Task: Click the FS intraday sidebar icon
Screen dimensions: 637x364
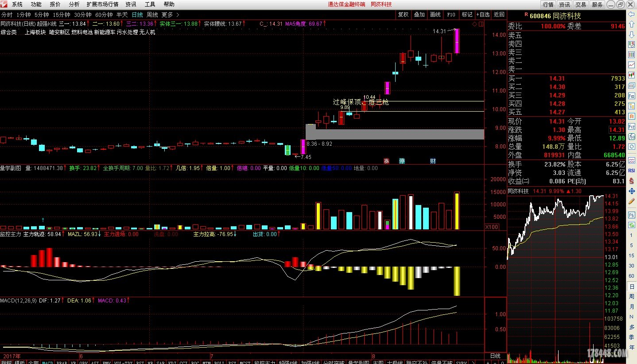Action: [632, 215]
